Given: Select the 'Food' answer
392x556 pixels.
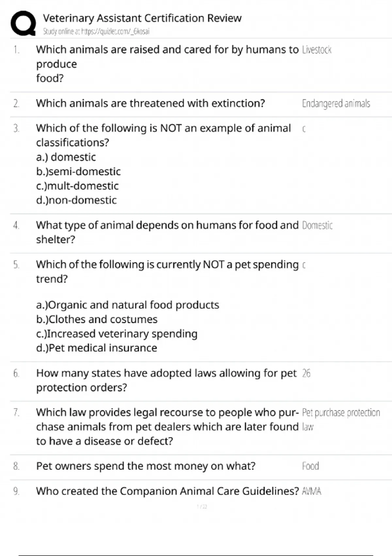Looking at the screenshot, I should click(310, 466).
